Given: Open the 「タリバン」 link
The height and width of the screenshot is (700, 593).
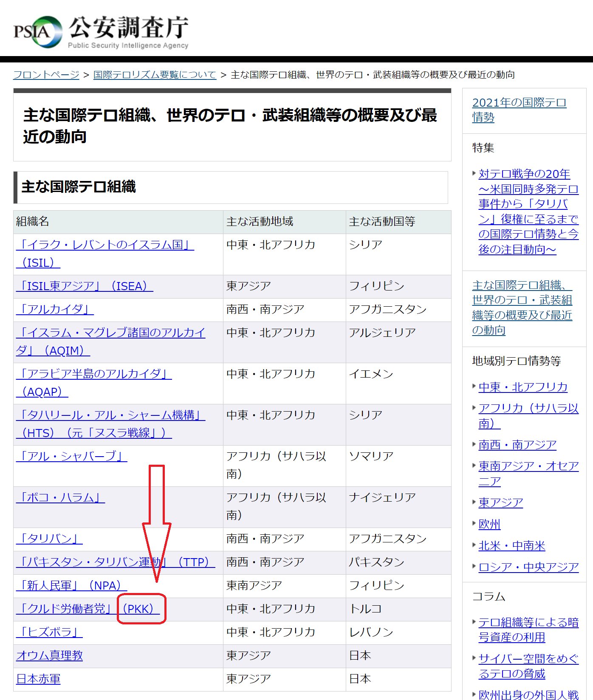Looking at the screenshot, I should pyautogui.click(x=49, y=539).
